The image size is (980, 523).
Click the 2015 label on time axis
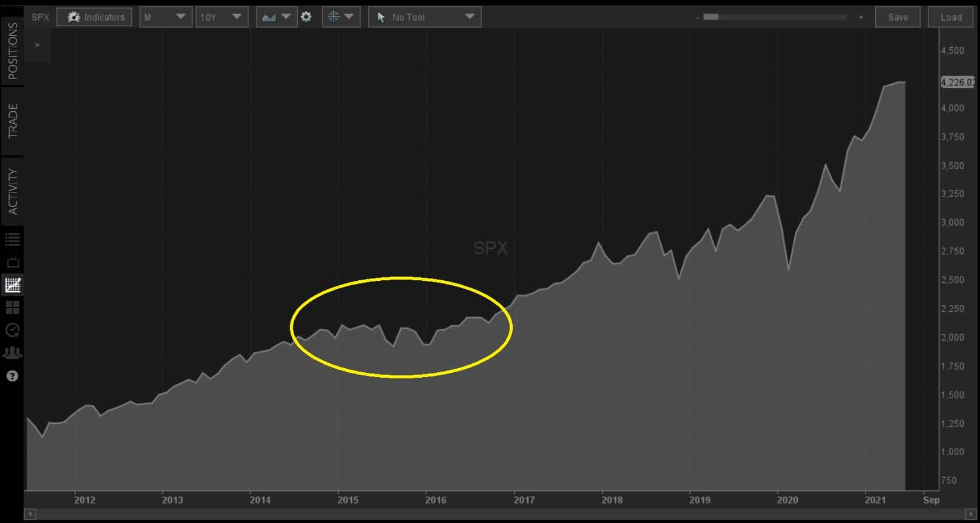348,500
